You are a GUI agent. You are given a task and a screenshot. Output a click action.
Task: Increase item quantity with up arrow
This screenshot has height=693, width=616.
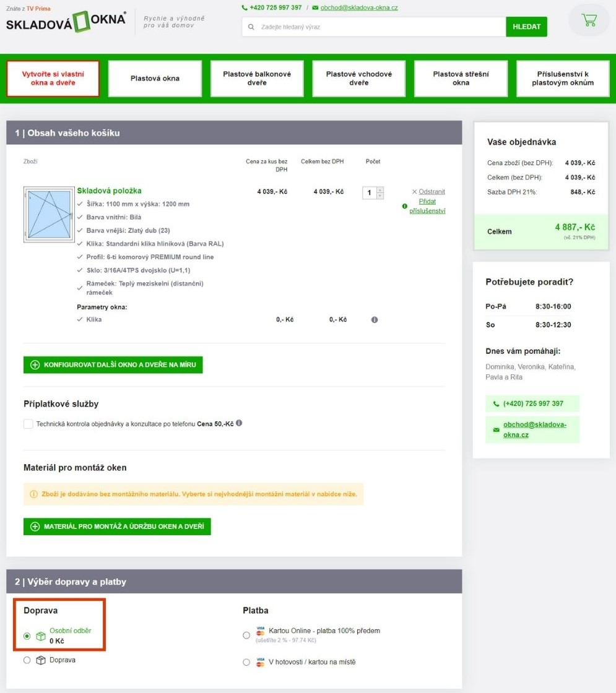(380, 189)
